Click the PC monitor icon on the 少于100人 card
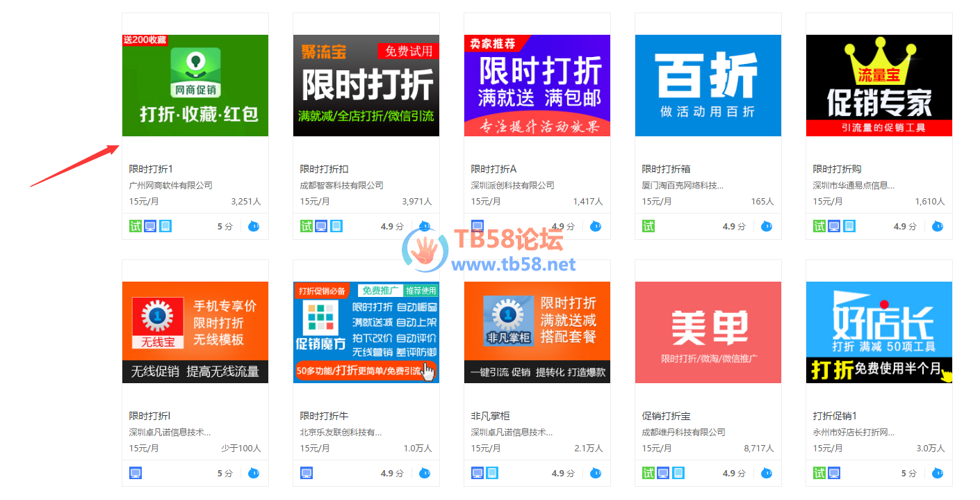The width and height of the screenshot is (980, 500). click(136, 473)
